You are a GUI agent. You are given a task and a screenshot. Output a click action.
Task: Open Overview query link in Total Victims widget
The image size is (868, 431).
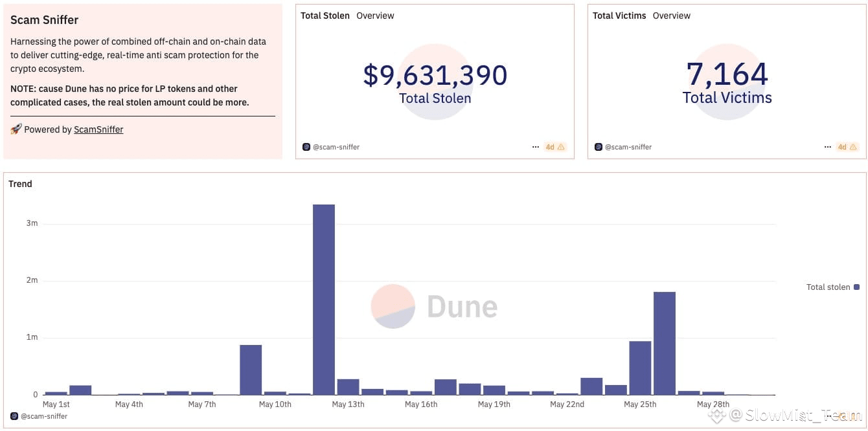tap(672, 16)
